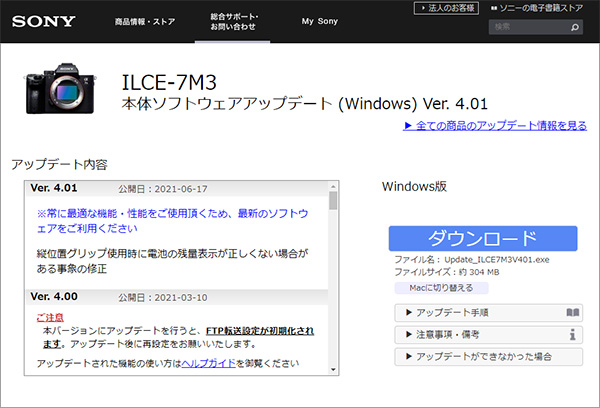
Task: Click update list scrollbar down arrow
Action: (x=333, y=369)
